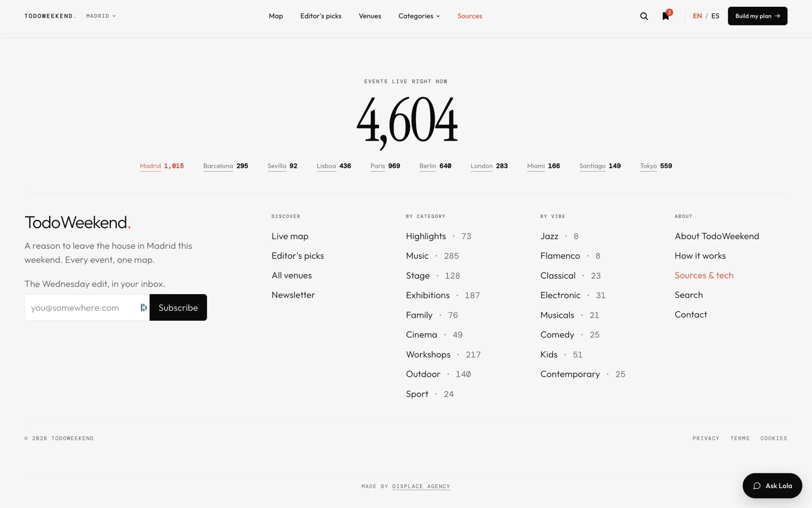Focus the newsletter email input field
This screenshot has width=812, height=508.
87,308
